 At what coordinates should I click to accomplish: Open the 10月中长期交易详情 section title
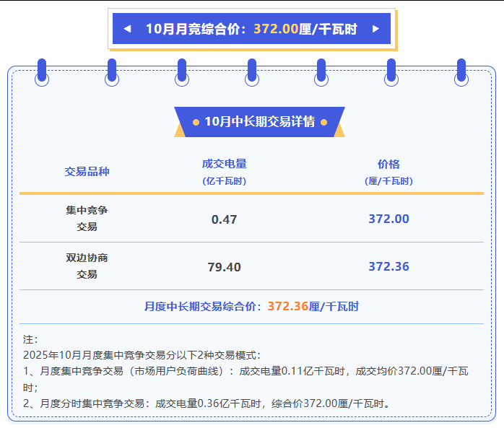coord(259,122)
